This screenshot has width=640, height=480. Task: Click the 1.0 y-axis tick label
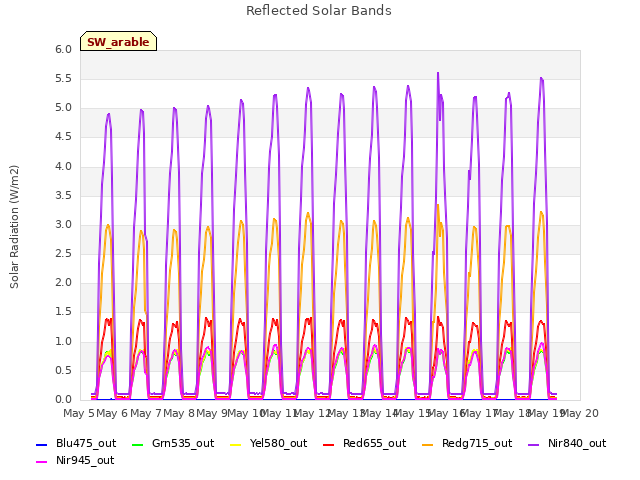pyautogui.click(x=63, y=342)
